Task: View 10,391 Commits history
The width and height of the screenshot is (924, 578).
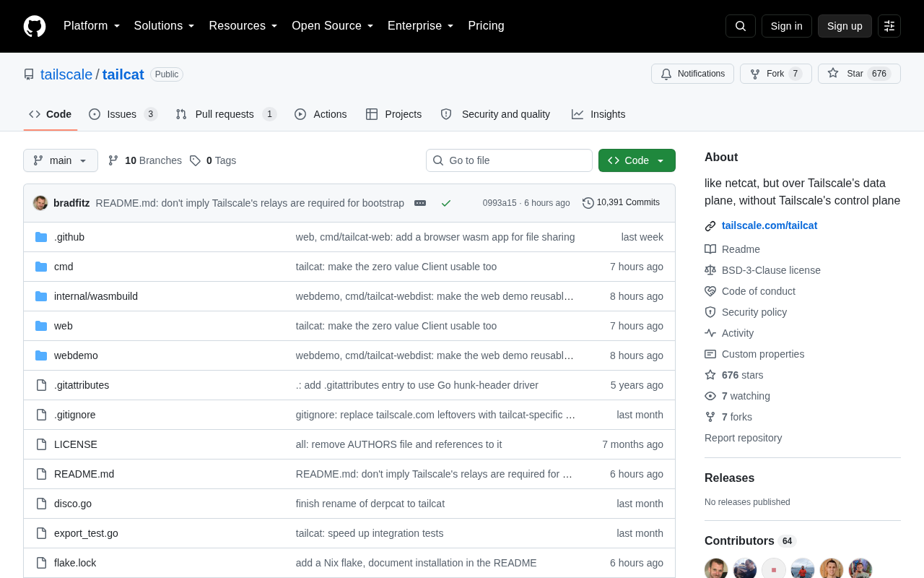Action: (622, 203)
